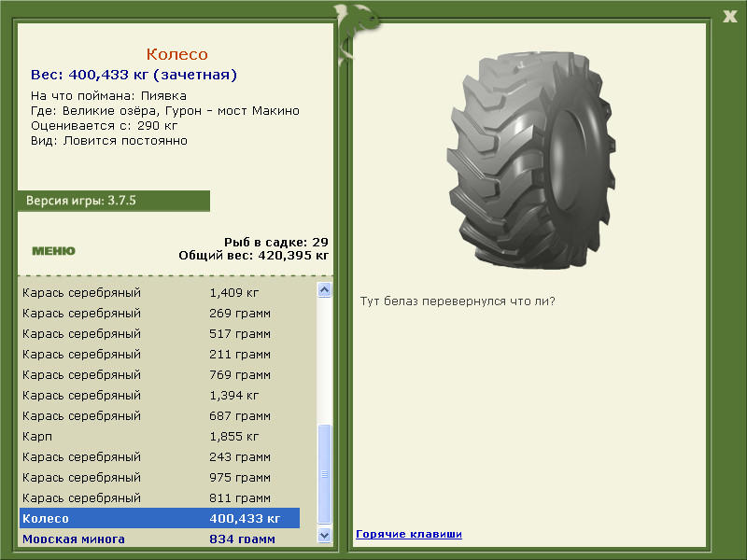Select Карась серебряный 269 грамм row
Image resolution: width=747 pixels, height=560 pixels.
(x=160, y=313)
